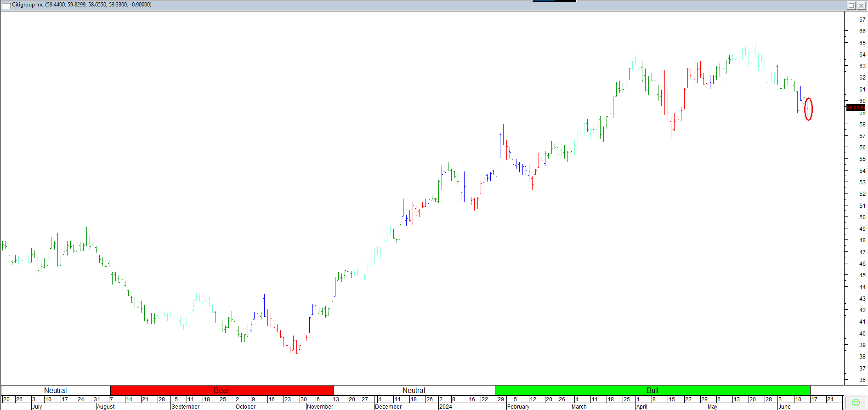868x410 pixels.
Task: Click date 17 in June on time axis
Action: pyautogui.click(x=814, y=399)
